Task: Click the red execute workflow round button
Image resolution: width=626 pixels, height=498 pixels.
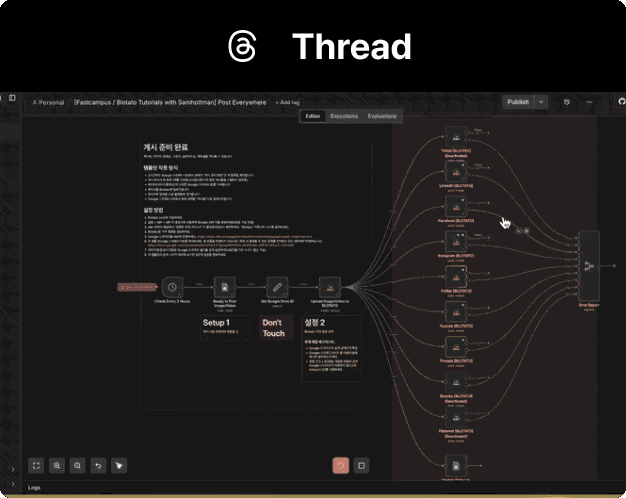Action: [x=341, y=466]
